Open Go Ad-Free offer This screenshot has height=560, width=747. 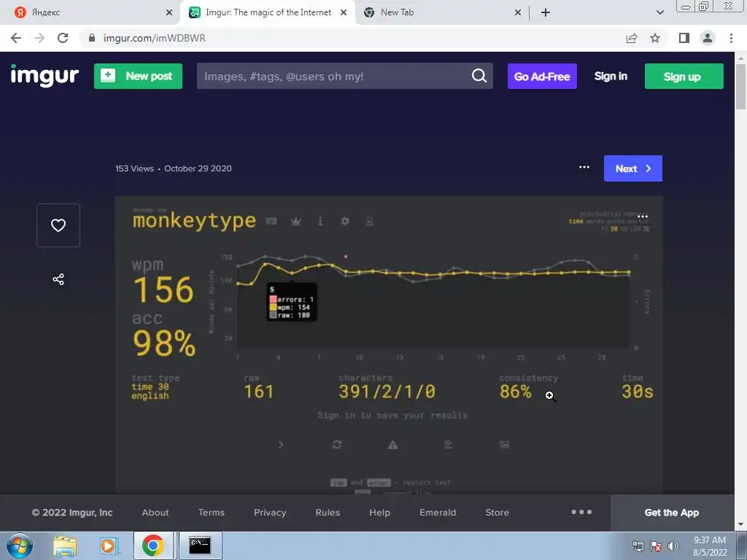point(542,76)
